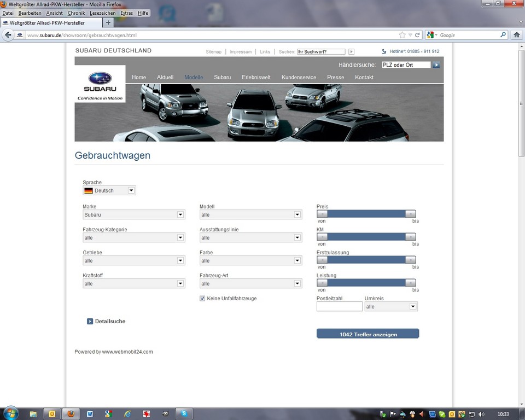Open Firefox home page icon
525x420 pixels.
click(x=517, y=35)
